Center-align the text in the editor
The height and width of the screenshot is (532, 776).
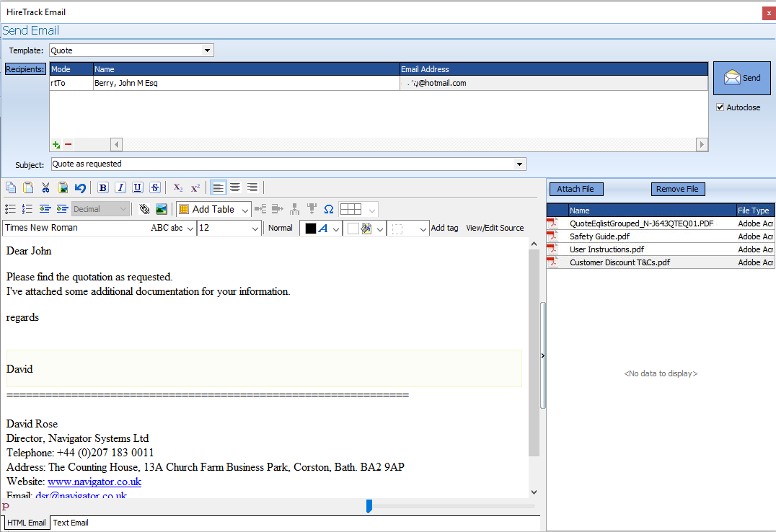[235, 188]
